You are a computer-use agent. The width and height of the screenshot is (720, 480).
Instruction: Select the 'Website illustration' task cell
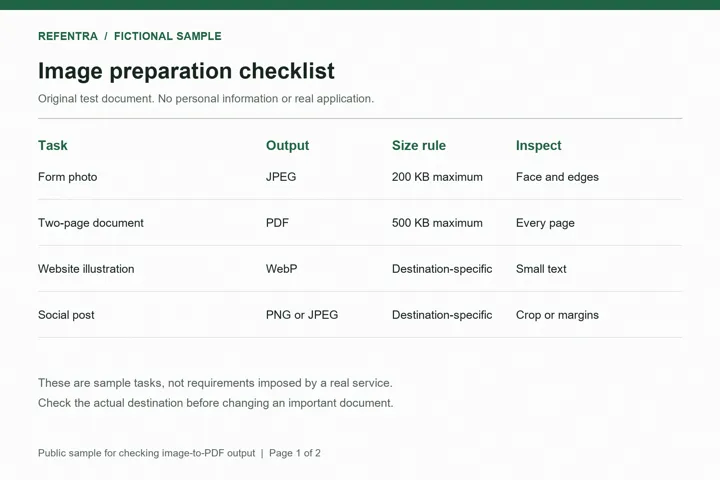pos(86,269)
